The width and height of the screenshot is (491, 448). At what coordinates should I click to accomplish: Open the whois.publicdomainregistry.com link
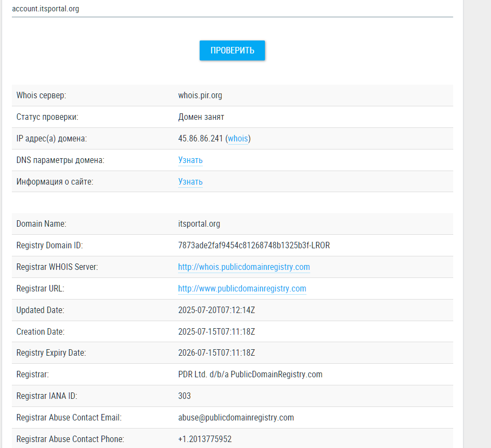(x=244, y=267)
